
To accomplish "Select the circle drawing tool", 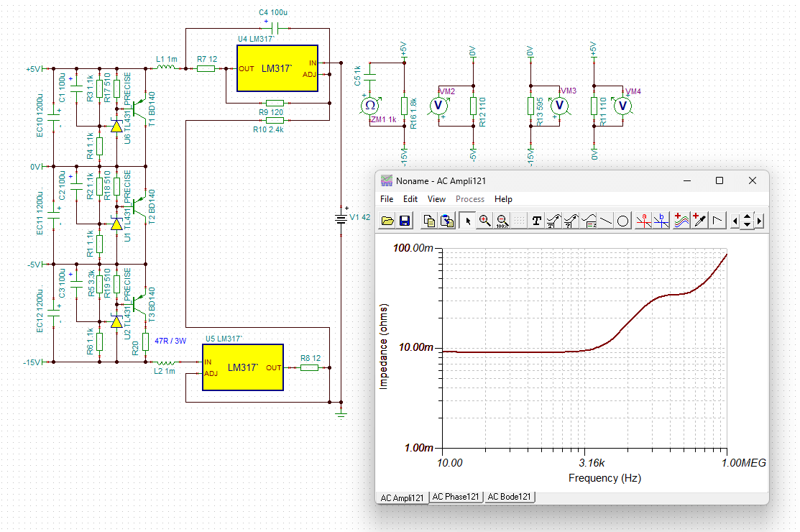I will click(x=623, y=221).
